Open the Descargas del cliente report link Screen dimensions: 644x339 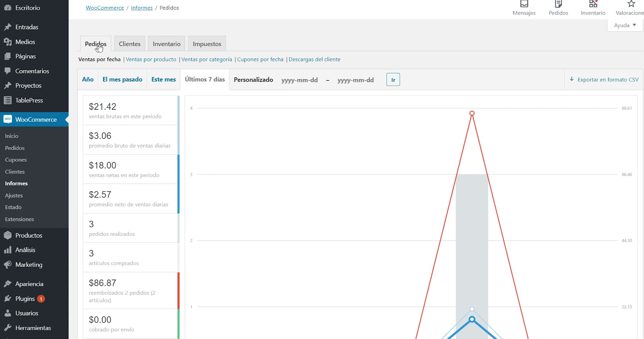click(x=314, y=59)
